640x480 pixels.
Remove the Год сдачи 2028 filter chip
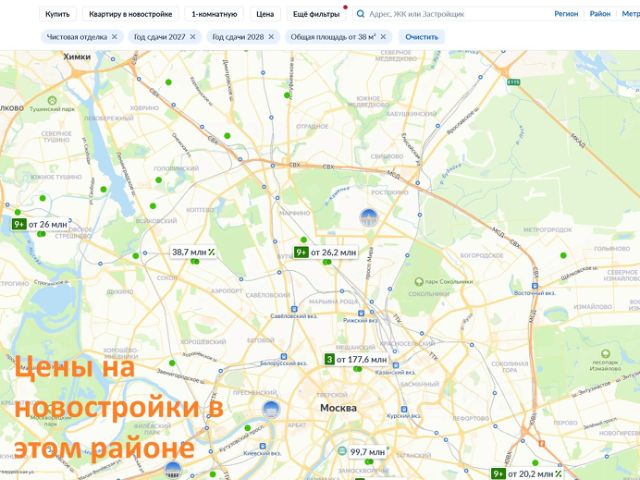coord(271,37)
